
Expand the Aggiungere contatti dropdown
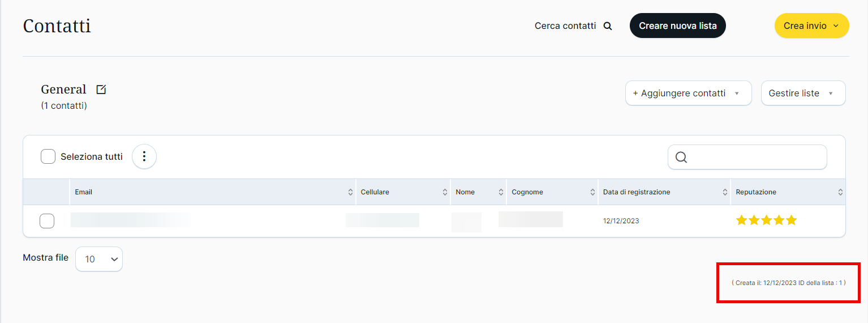pyautogui.click(x=688, y=93)
